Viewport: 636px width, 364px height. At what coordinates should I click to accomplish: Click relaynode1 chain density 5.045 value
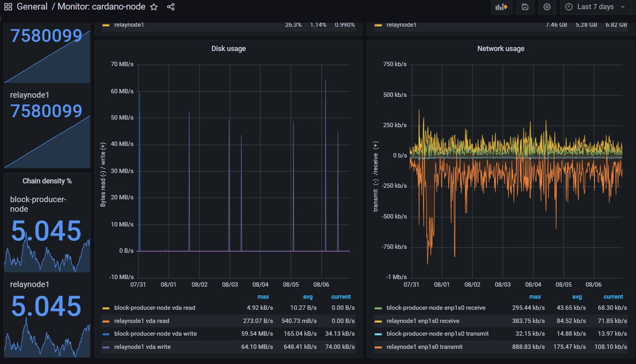coord(46,307)
